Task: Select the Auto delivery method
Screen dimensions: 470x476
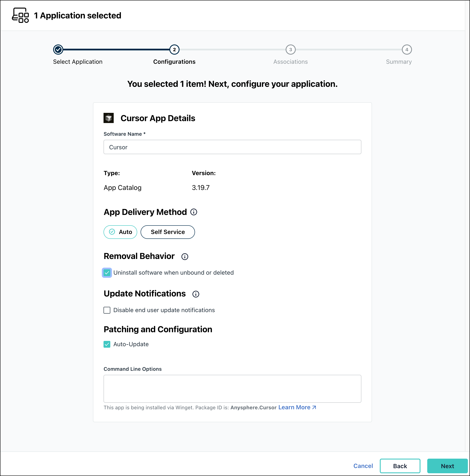Action: click(120, 232)
